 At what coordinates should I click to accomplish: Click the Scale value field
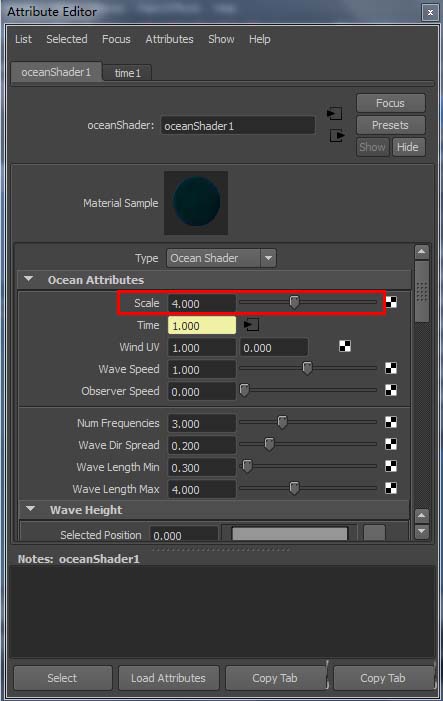point(202,304)
